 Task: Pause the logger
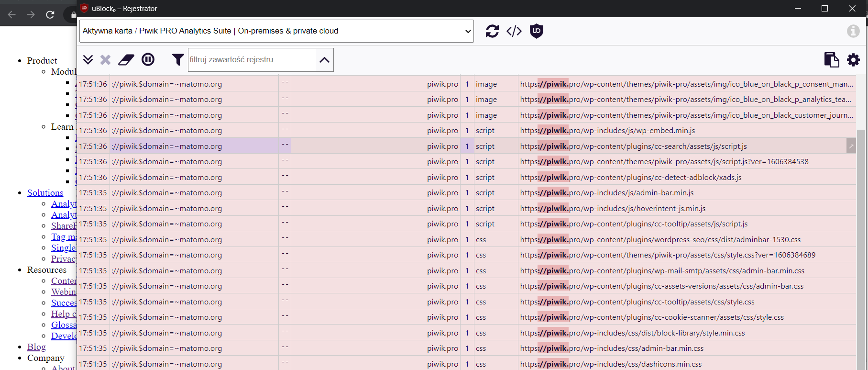coord(148,59)
